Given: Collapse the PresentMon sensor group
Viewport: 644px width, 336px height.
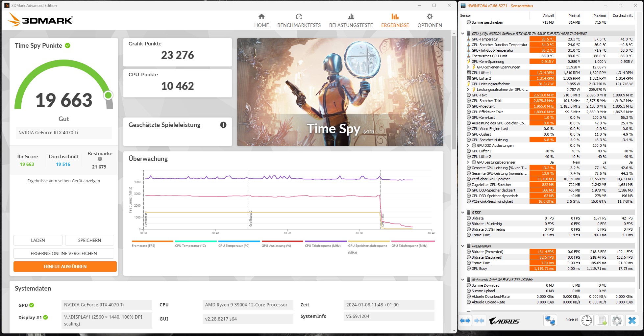Looking at the screenshot, I should [x=462, y=246].
